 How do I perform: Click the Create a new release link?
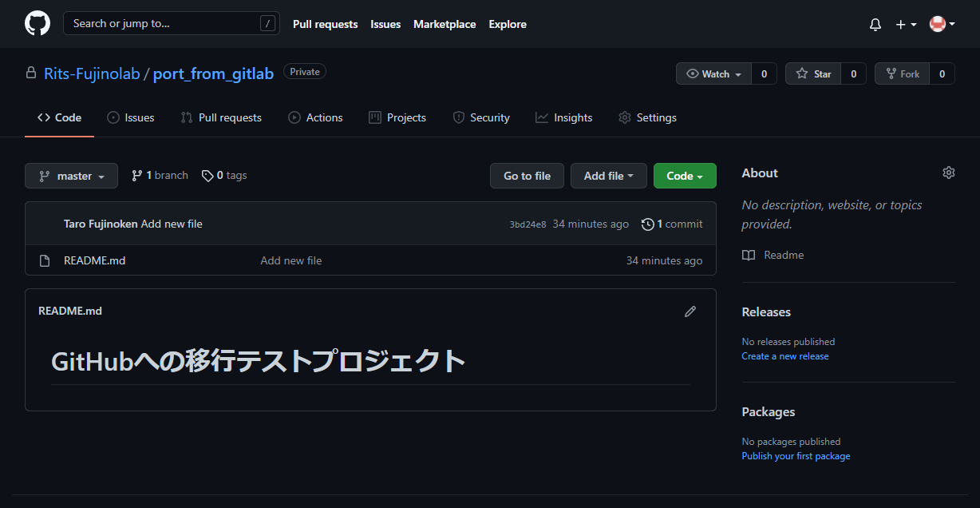[784, 355]
